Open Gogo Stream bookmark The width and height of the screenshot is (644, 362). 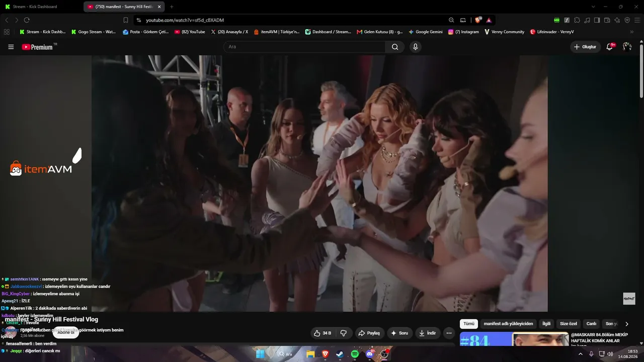(94, 32)
